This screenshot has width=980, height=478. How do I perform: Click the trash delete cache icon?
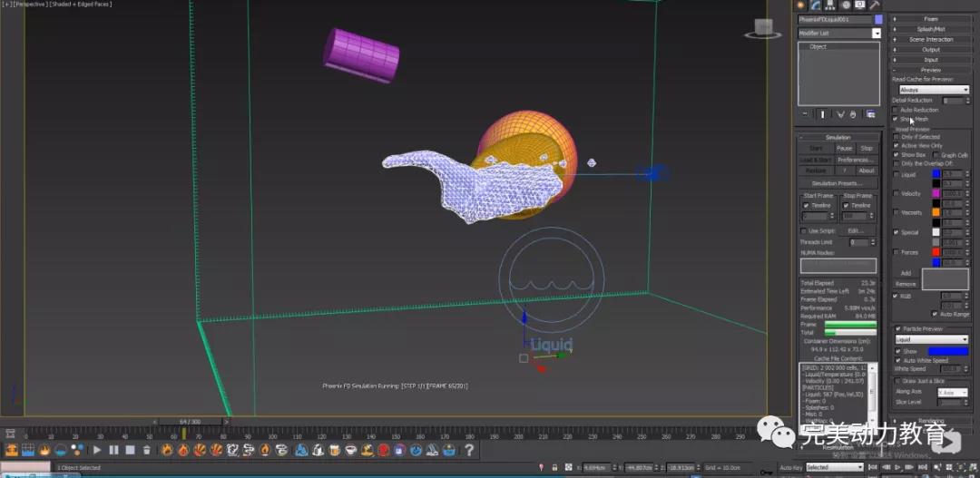(x=146, y=449)
